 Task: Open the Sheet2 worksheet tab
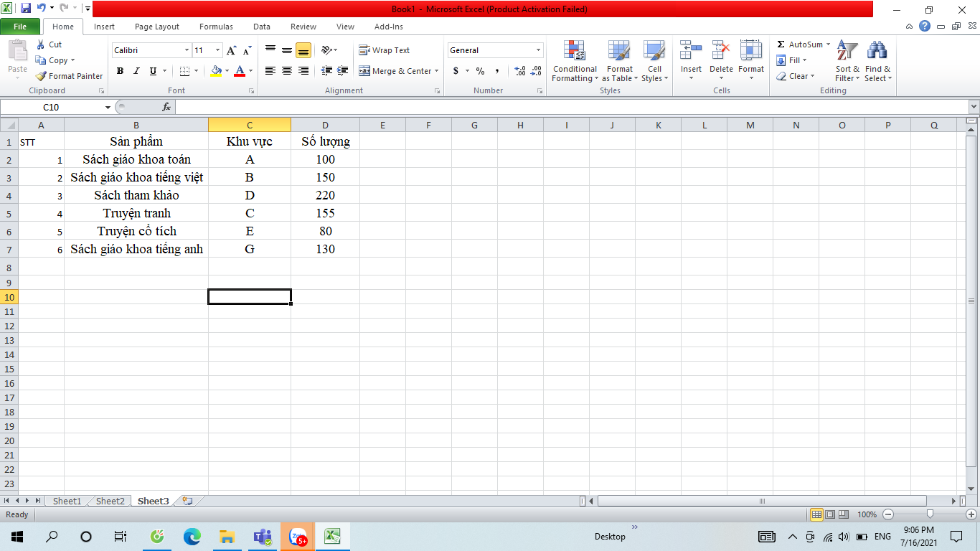[x=110, y=501]
